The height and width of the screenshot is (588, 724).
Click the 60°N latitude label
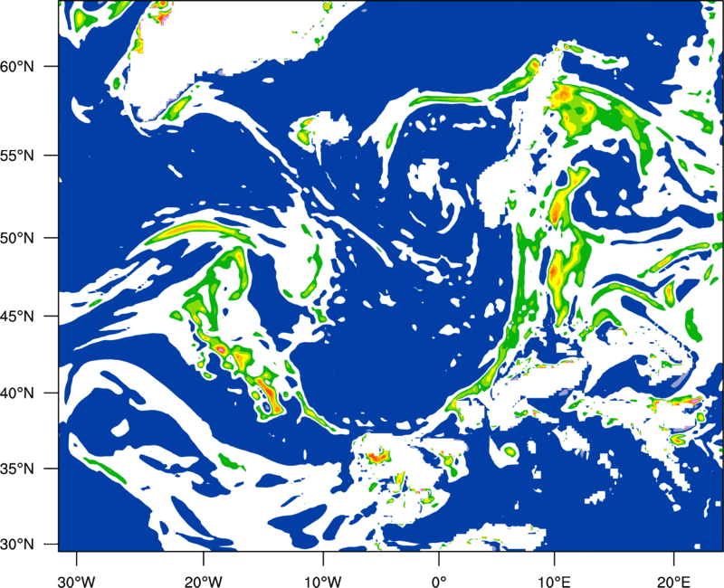pyautogui.click(x=17, y=66)
